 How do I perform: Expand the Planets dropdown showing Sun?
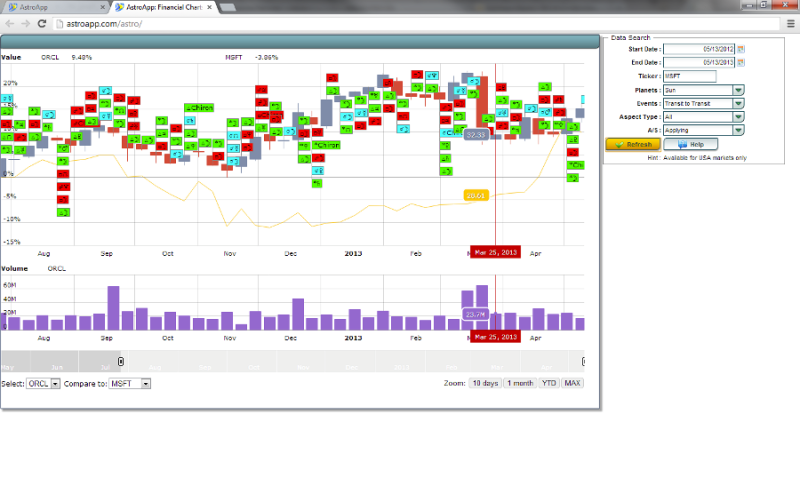point(738,90)
